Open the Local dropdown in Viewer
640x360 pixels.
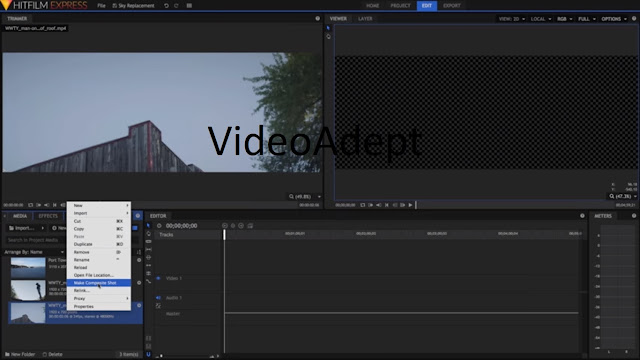(541, 19)
